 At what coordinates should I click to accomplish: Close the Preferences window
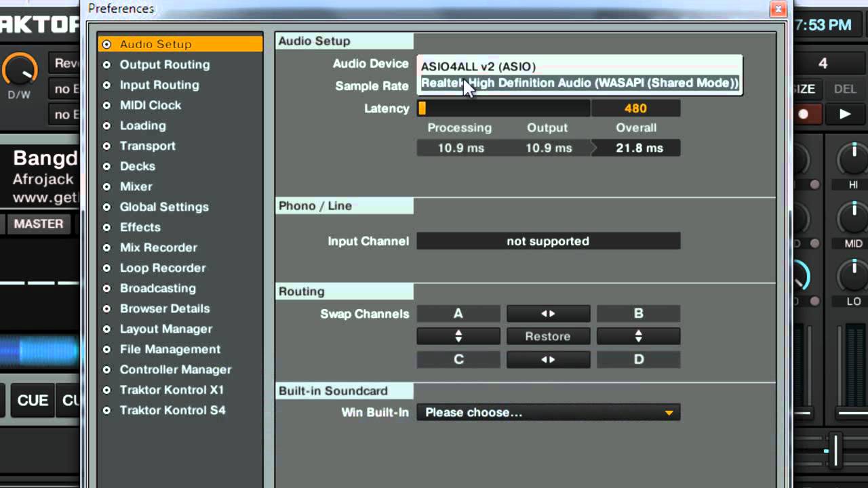(x=778, y=9)
